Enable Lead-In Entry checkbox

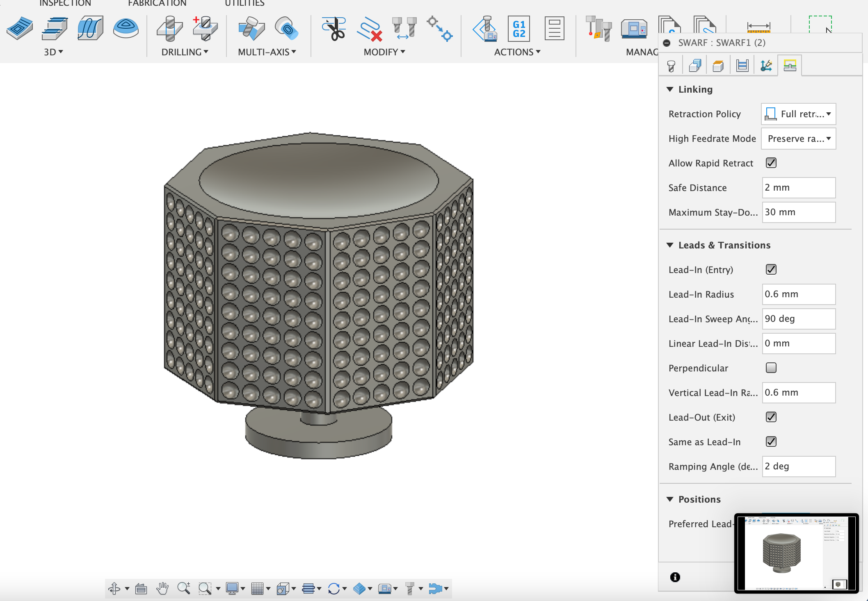(770, 269)
